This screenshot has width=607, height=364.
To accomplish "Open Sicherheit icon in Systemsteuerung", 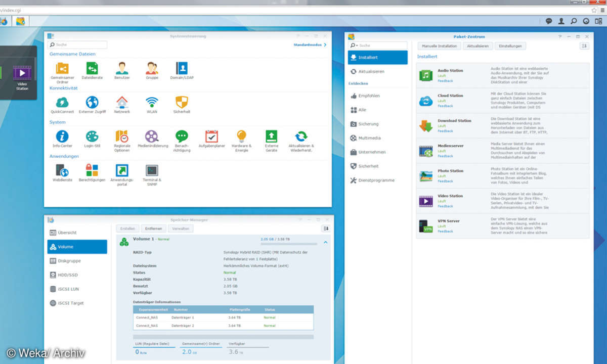I will tap(182, 103).
